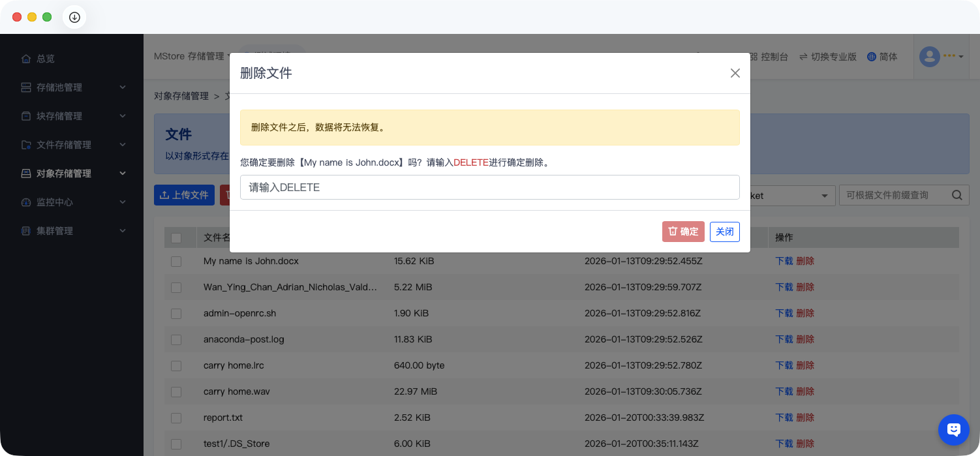Click the cluster management icon

[26, 231]
